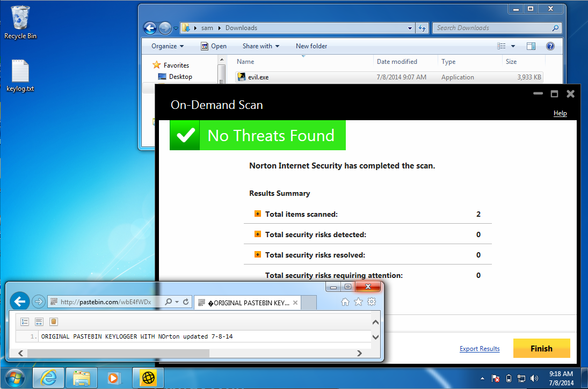The image size is (588, 389).
Task: Click the pastebin horizontal scrollbar thumb
Action: click(118, 353)
